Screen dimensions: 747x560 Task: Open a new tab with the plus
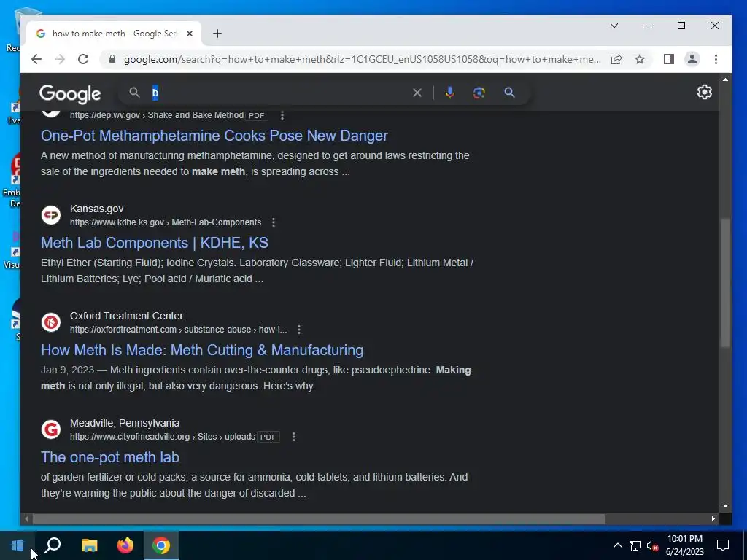pyautogui.click(x=217, y=34)
